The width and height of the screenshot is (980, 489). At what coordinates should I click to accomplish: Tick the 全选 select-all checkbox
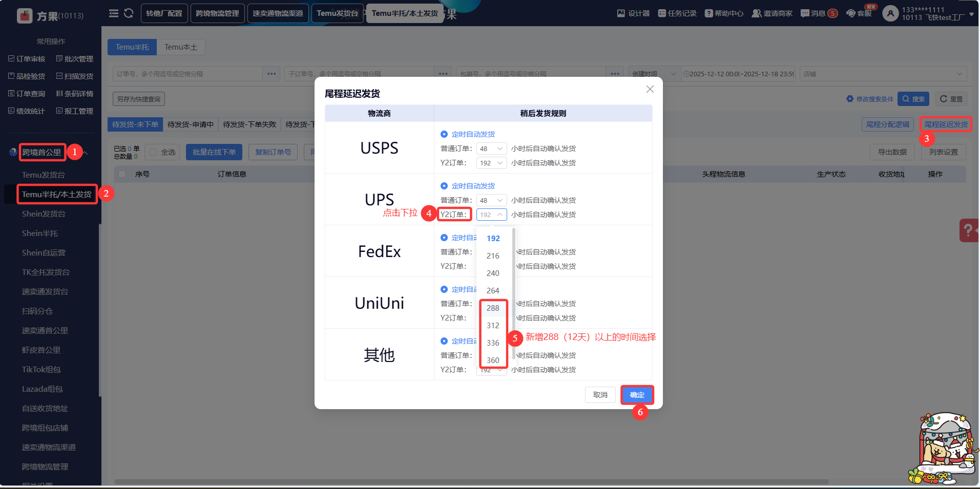(x=153, y=152)
